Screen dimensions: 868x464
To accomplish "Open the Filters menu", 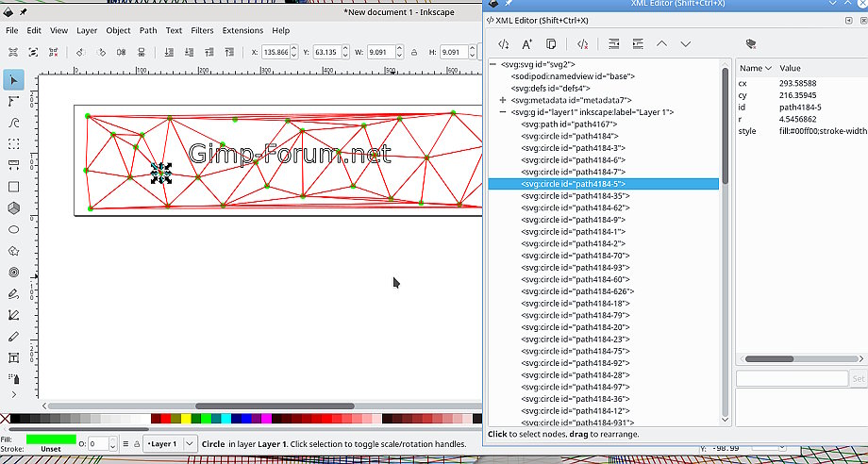I will (x=202, y=30).
